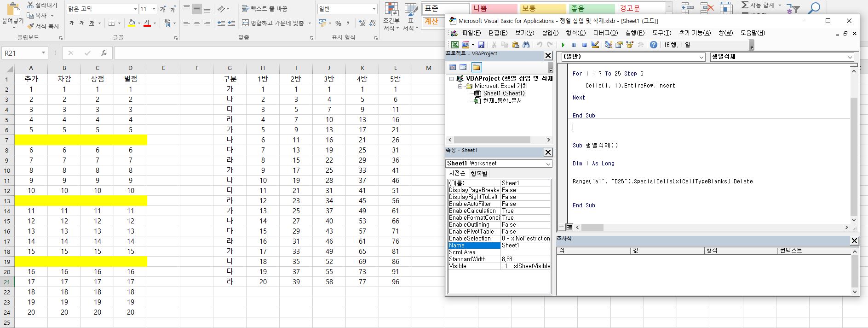This screenshot has width=868, height=328.
Task: Toggle middle vertical align in the ribbon
Action: click(197, 9)
